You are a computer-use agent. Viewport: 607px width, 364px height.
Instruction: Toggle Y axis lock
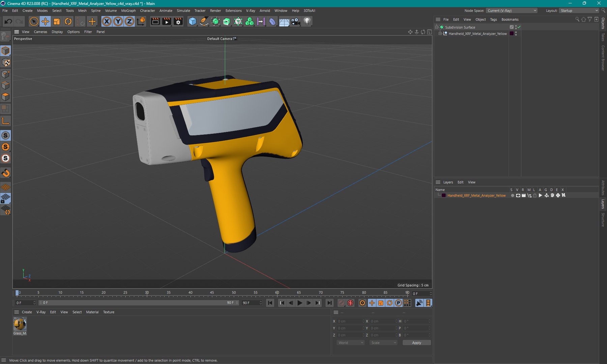pyautogui.click(x=118, y=22)
